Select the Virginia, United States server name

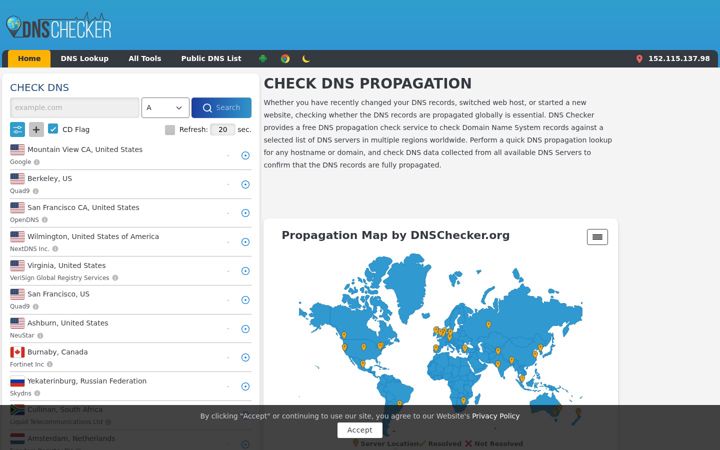67,265
